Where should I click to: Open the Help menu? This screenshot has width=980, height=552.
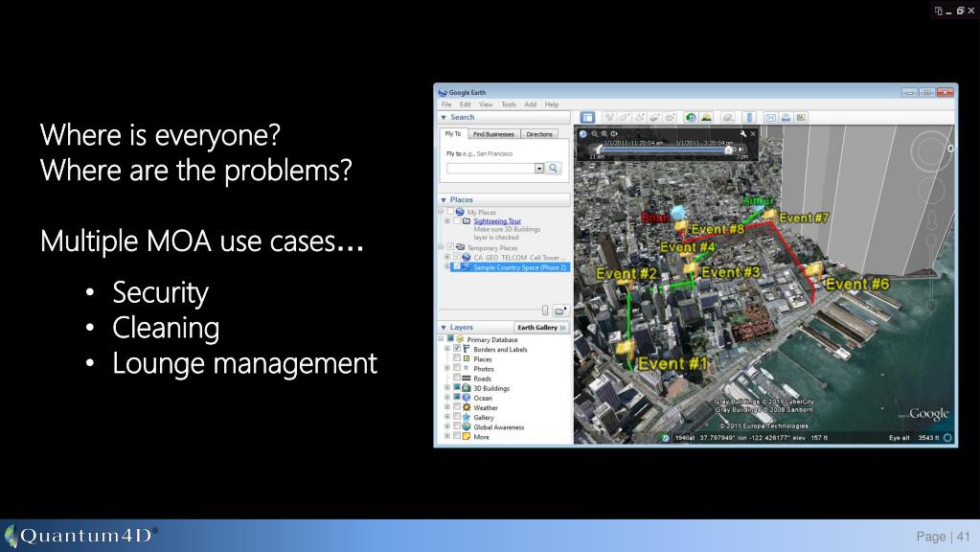coord(551,104)
